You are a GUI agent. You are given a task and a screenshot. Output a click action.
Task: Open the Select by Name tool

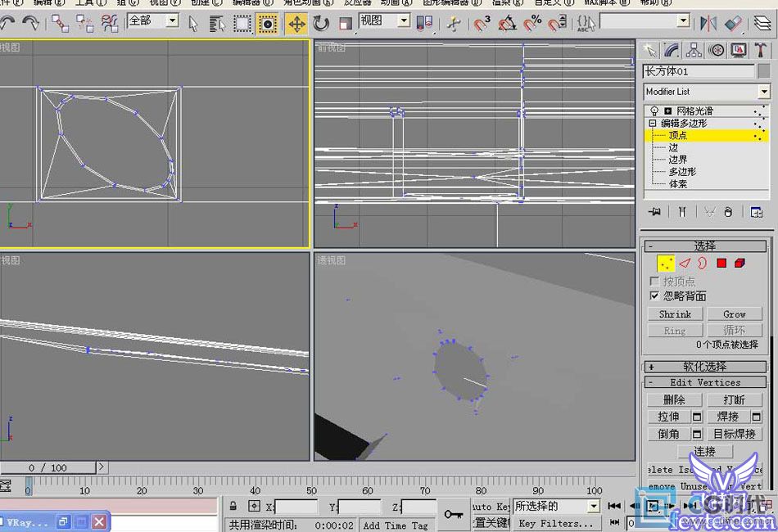point(217,23)
